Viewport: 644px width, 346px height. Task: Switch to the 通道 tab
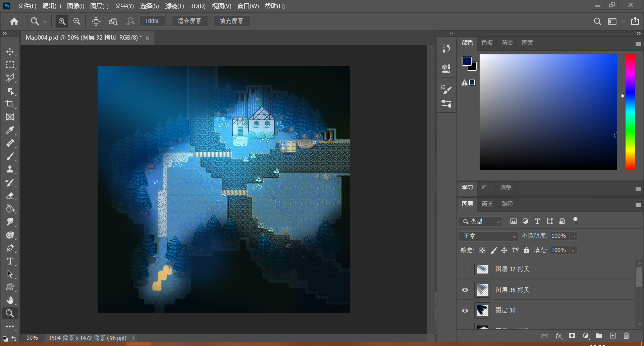(487, 204)
